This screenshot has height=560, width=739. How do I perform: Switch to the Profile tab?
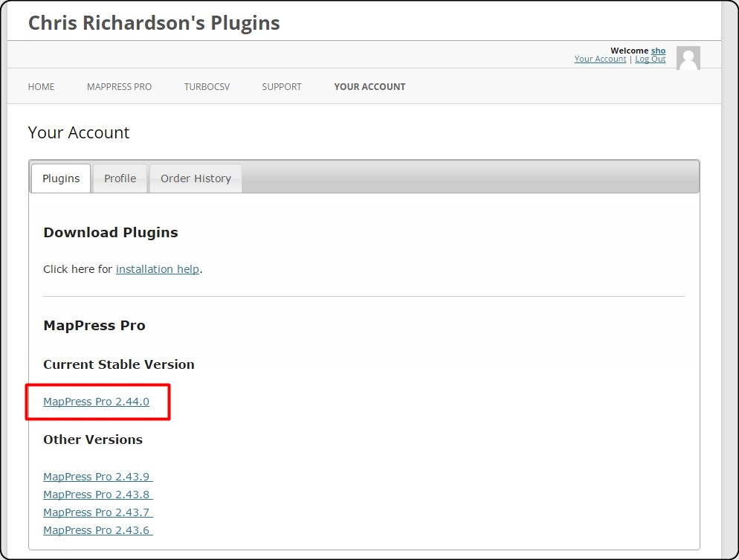[120, 178]
